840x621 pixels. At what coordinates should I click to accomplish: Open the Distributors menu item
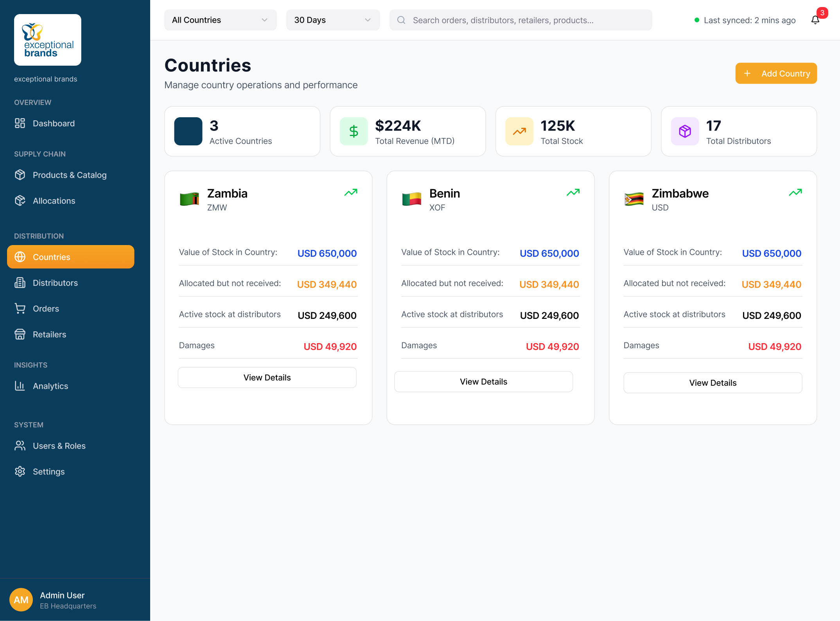71,283
